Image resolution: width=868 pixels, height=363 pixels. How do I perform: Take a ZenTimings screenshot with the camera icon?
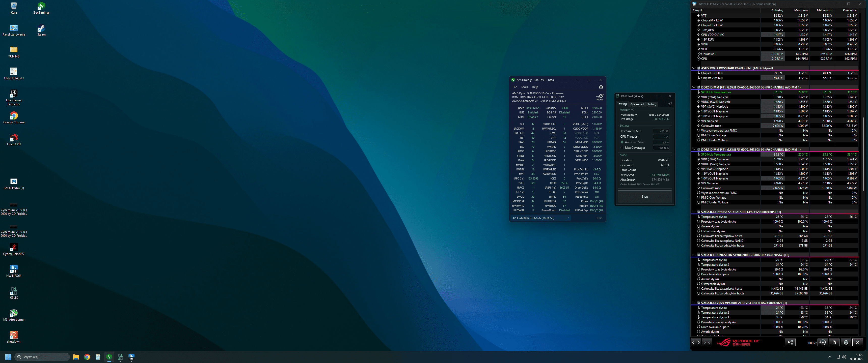coord(601,87)
